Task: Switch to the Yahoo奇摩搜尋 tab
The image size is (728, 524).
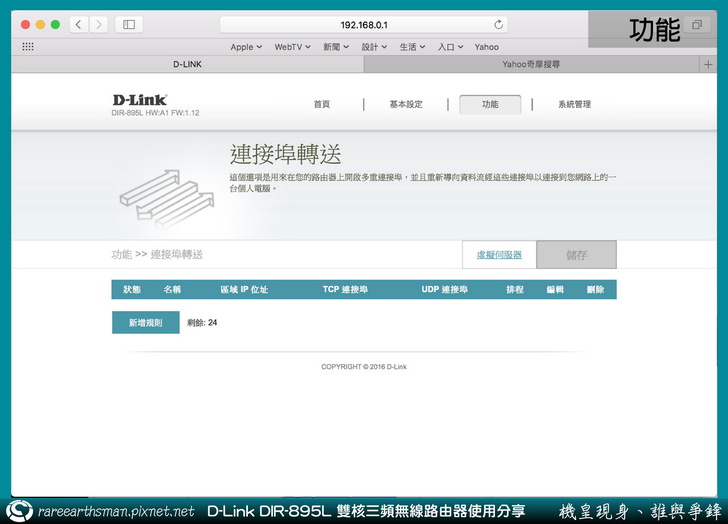Action: 530,64
